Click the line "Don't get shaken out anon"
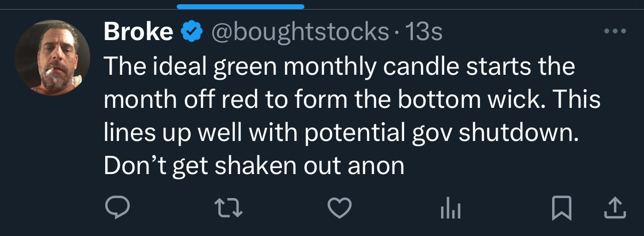The height and width of the screenshot is (236, 644). (254, 166)
